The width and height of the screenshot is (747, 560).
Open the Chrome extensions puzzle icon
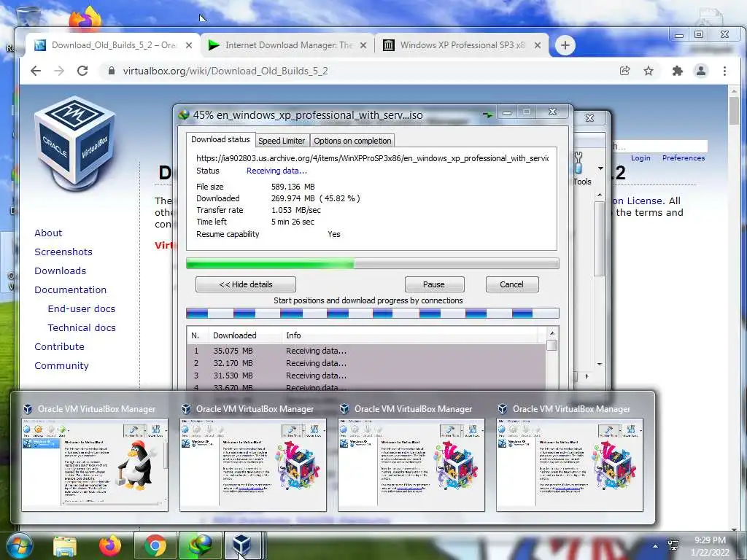(x=677, y=71)
